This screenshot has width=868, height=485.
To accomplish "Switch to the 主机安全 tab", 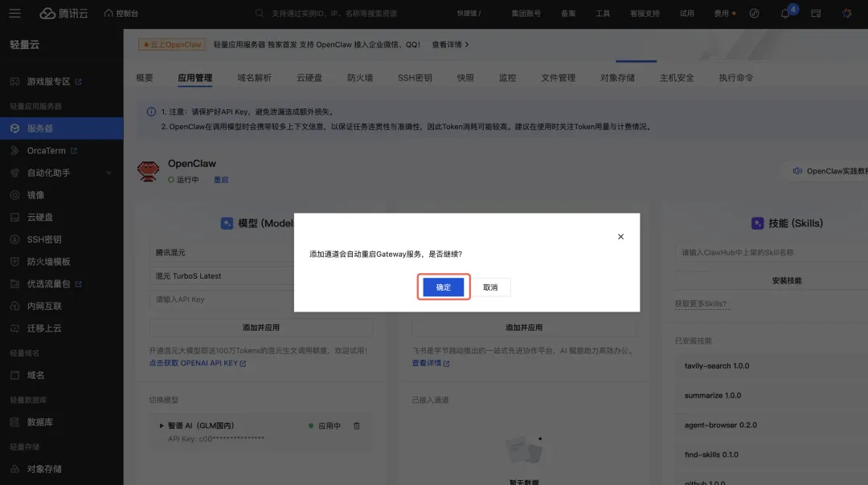I will point(677,78).
